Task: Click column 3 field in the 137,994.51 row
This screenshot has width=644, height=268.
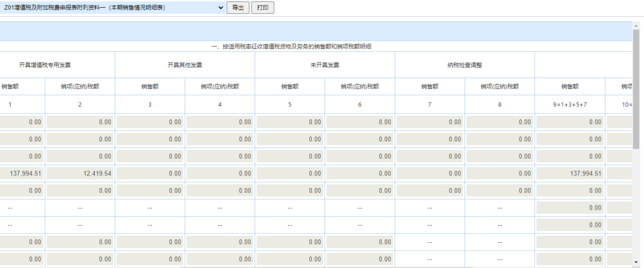Action: tap(150, 174)
